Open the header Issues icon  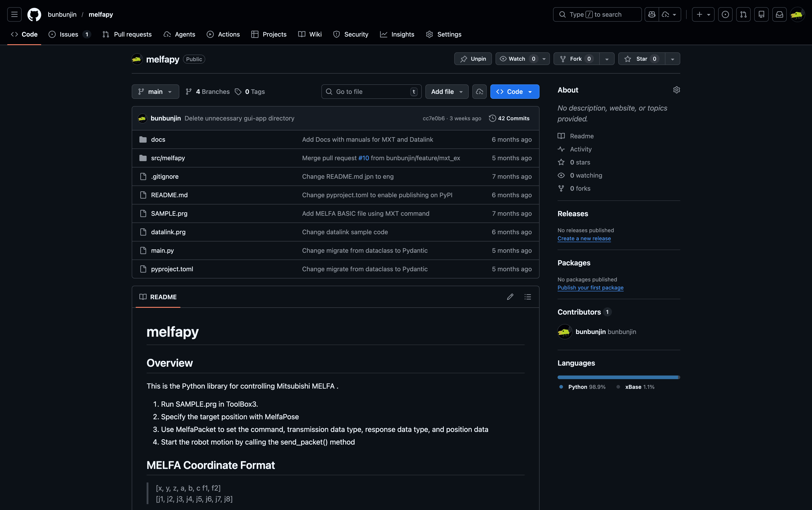tap(725, 14)
